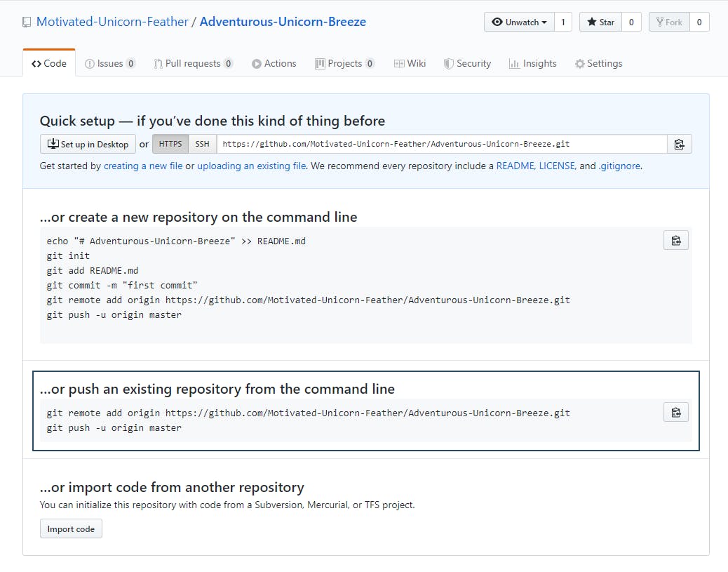The height and width of the screenshot is (572, 728).
Task: Follow the 'uploading an existing file' link
Action: tap(252, 166)
